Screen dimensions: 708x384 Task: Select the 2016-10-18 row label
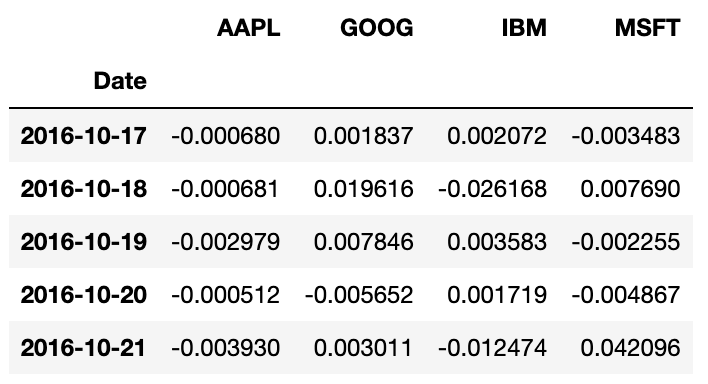pos(84,189)
